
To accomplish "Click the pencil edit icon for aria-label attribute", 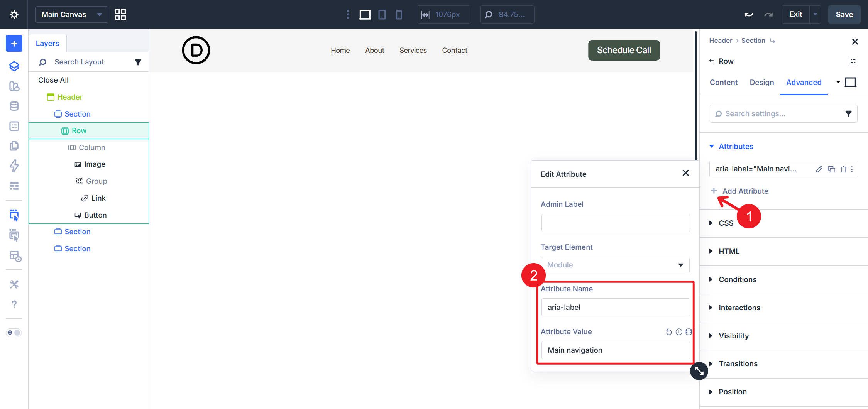I will click(819, 169).
